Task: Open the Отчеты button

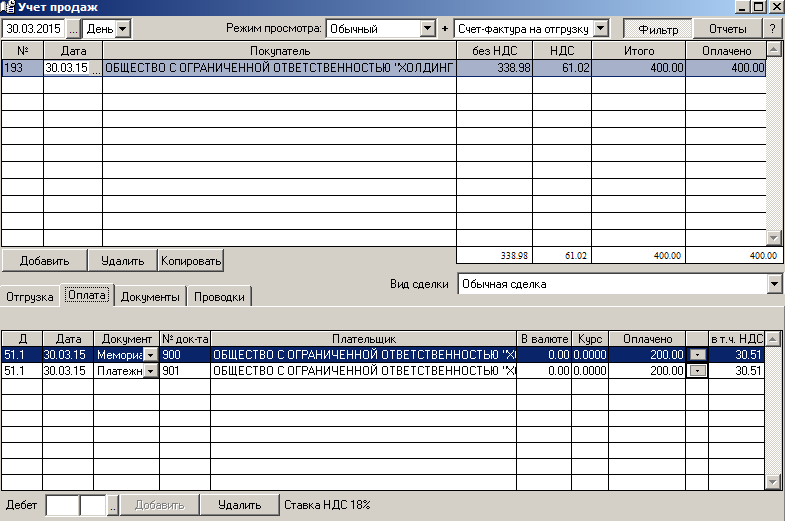Action: coord(727,29)
